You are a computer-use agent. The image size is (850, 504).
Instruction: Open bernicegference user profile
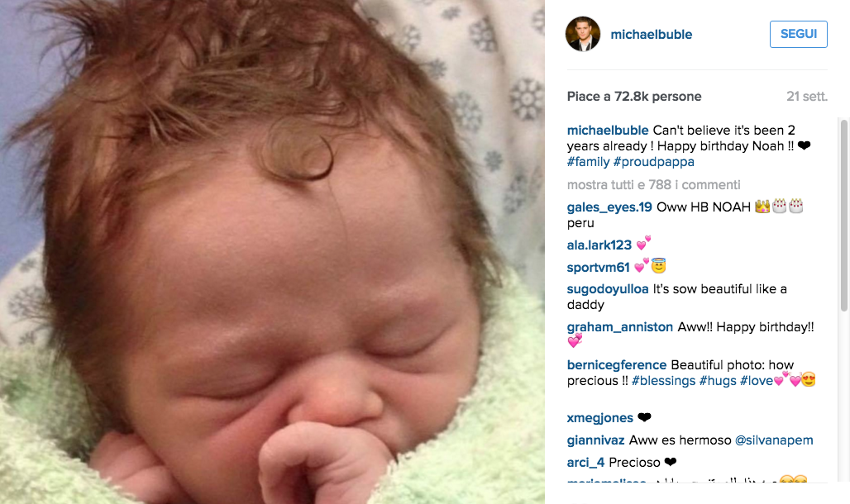coord(617,365)
